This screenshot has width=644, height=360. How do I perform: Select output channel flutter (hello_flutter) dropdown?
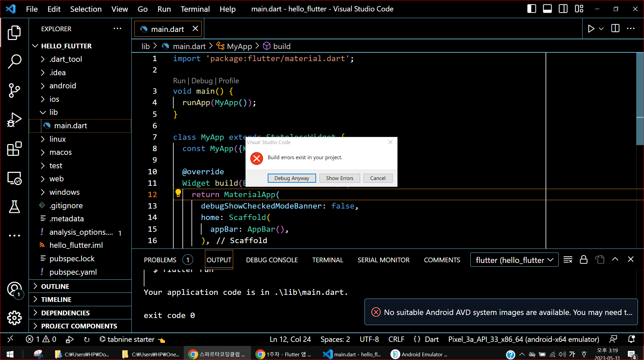pos(514,260)
